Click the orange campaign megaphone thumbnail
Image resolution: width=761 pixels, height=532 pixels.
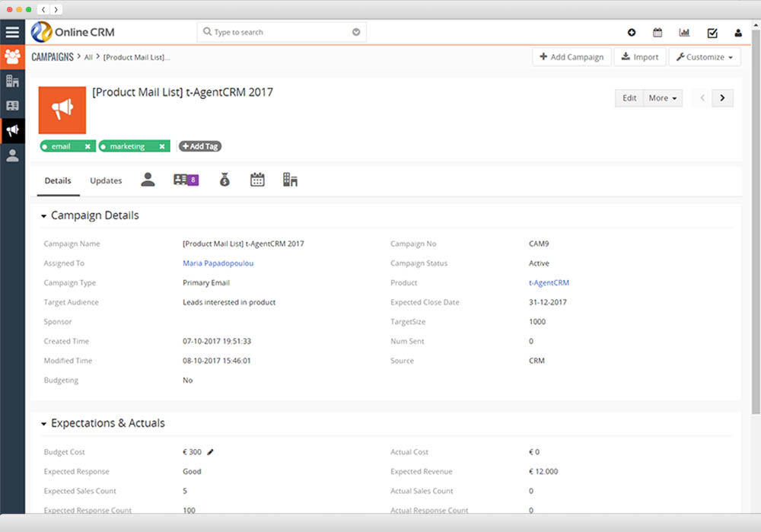62,110
